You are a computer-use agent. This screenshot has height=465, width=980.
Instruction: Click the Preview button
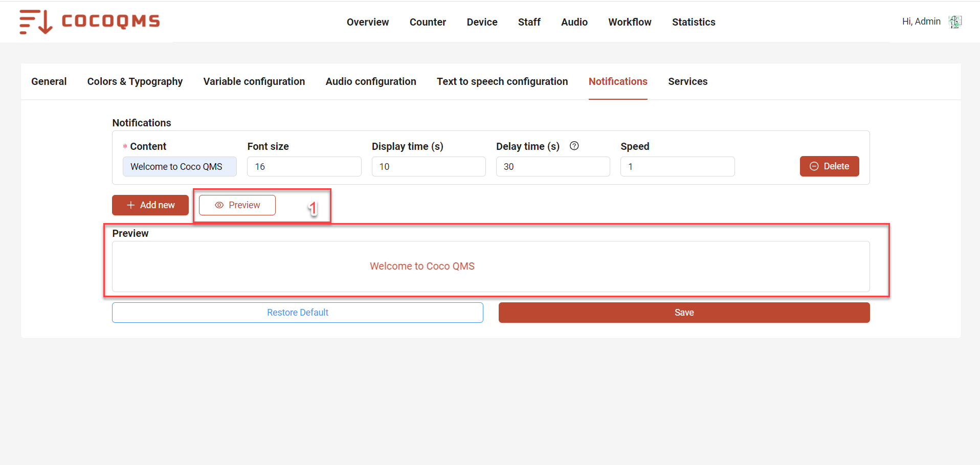(237, 205)
